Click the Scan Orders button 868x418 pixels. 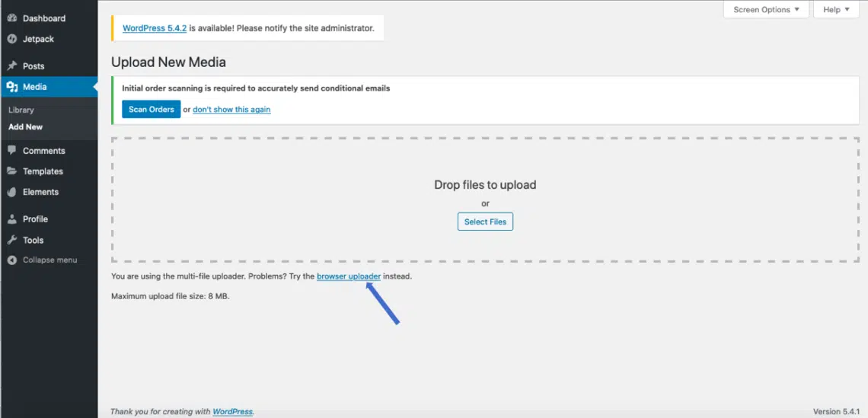click(x=151, y=109)
